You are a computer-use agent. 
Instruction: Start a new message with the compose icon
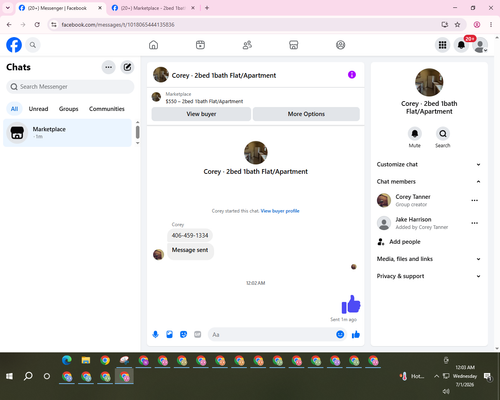[127, 67]
